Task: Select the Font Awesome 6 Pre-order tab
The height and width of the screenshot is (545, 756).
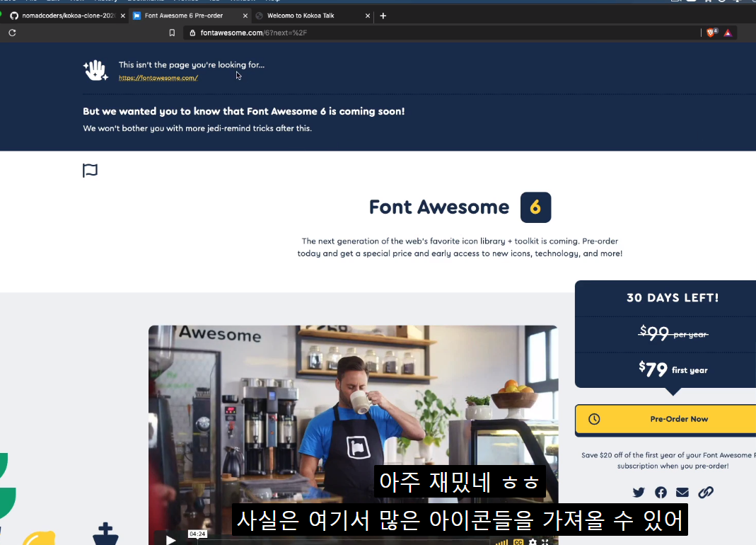Action: (190, 16)
